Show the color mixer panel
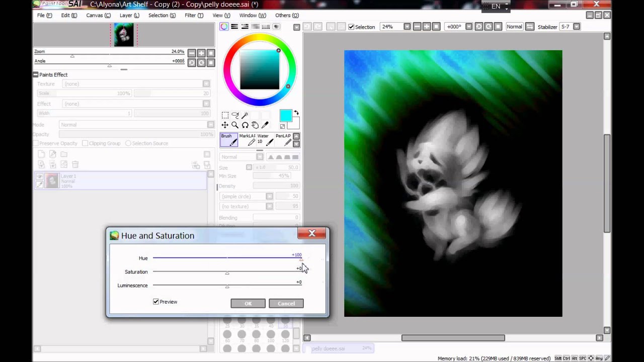 256,27
